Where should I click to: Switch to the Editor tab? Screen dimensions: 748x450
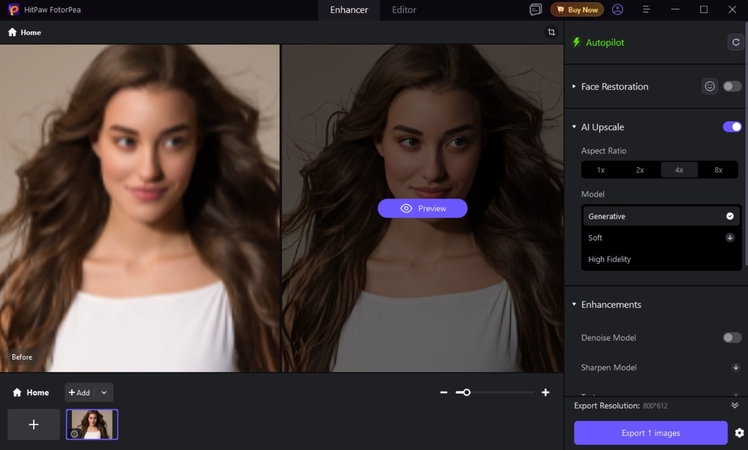(404, 10)
